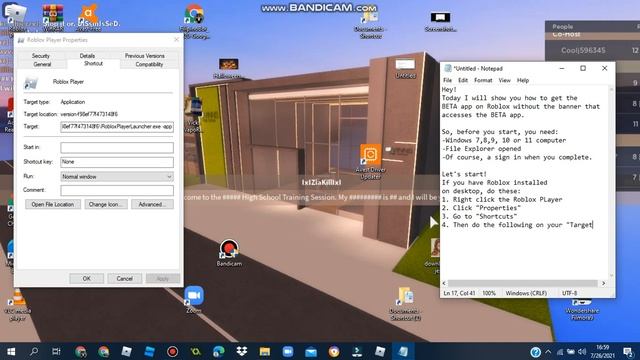Open the Windows Start menu
Screen dimensions: 640x360
(11, 351)
